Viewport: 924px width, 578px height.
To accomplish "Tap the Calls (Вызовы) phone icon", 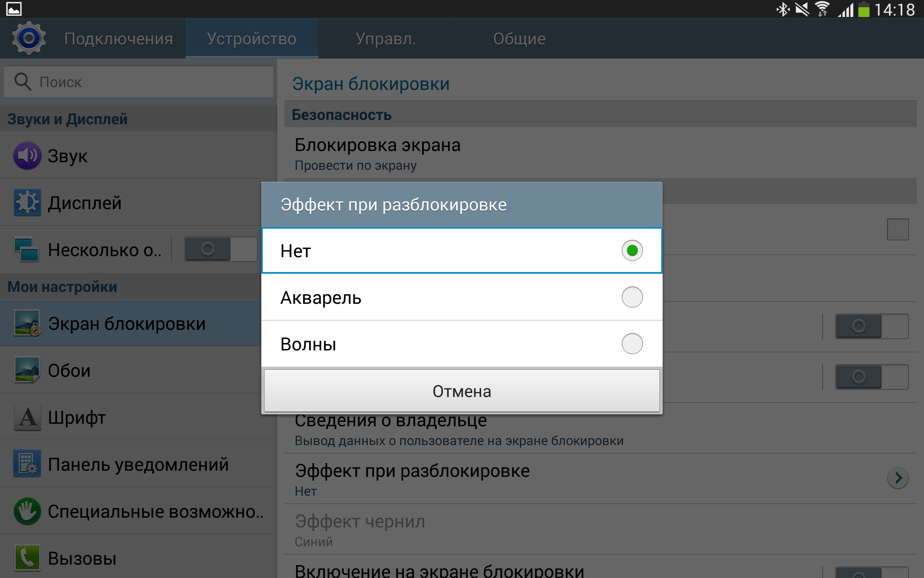I will [27, 558].
